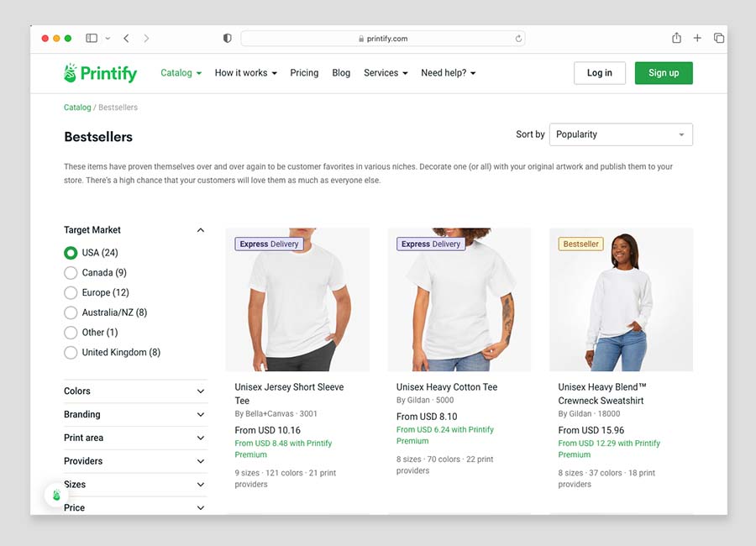This screenshot has height=546, width=756.
Task: Open the Printify chat widget
Action: pyautogui.click(x=55, y=496)
